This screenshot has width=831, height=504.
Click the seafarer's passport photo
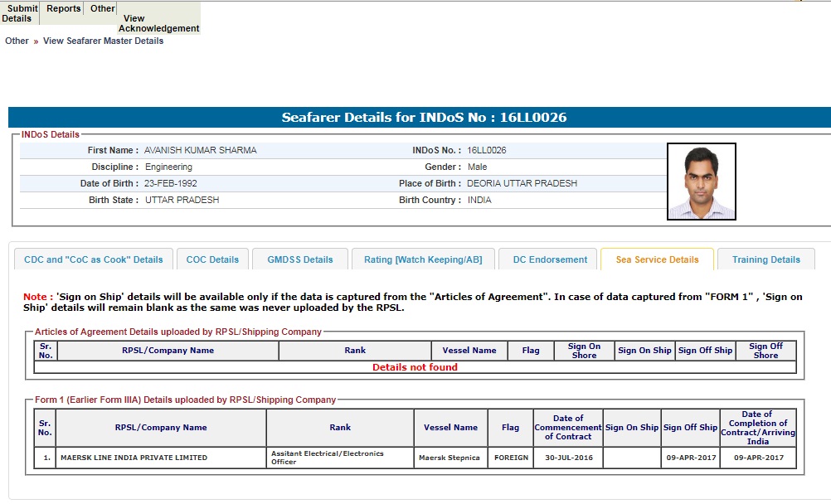click(701, 182)
